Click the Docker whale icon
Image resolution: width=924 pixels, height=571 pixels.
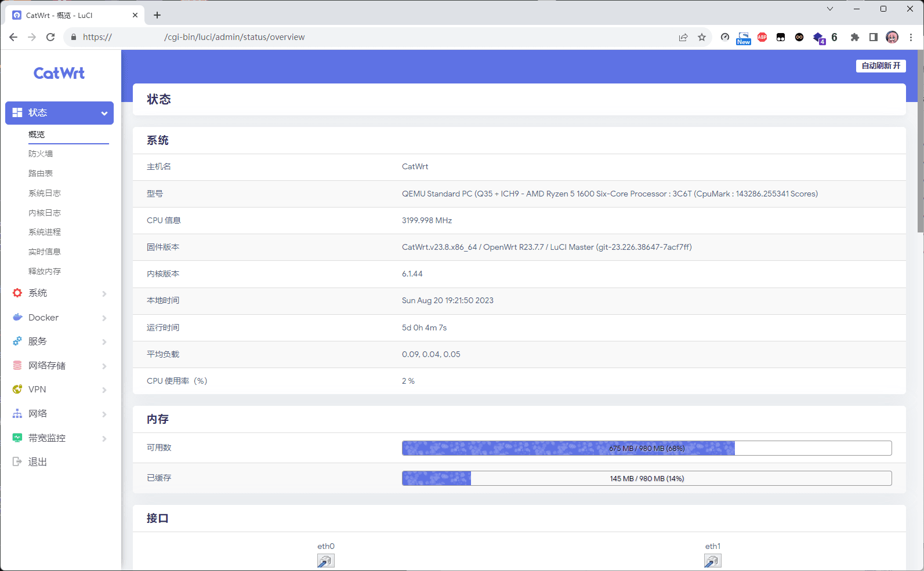click(x=17, y=317)
